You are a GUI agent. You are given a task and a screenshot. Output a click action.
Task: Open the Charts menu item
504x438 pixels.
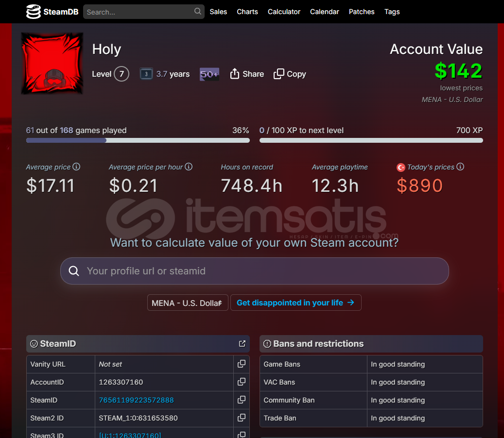click(x=247, y=12)
